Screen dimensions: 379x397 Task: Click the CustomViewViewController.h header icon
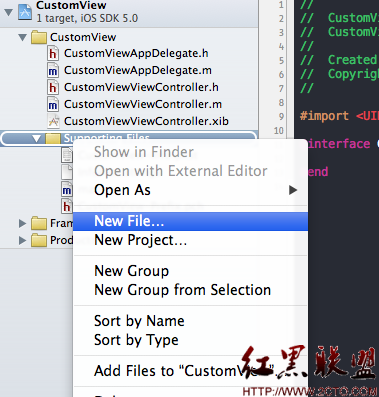[x=53, y=88]
